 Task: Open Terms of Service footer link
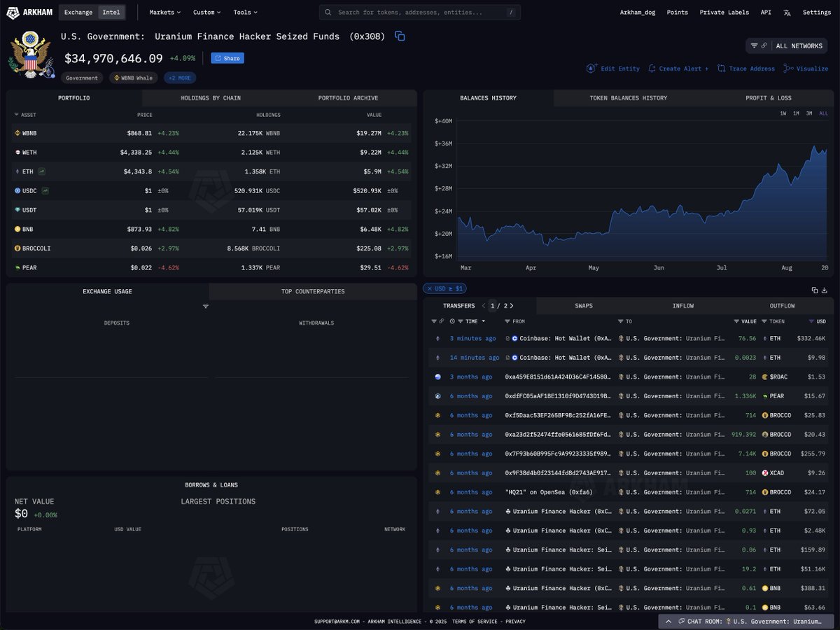click(475, 621)
